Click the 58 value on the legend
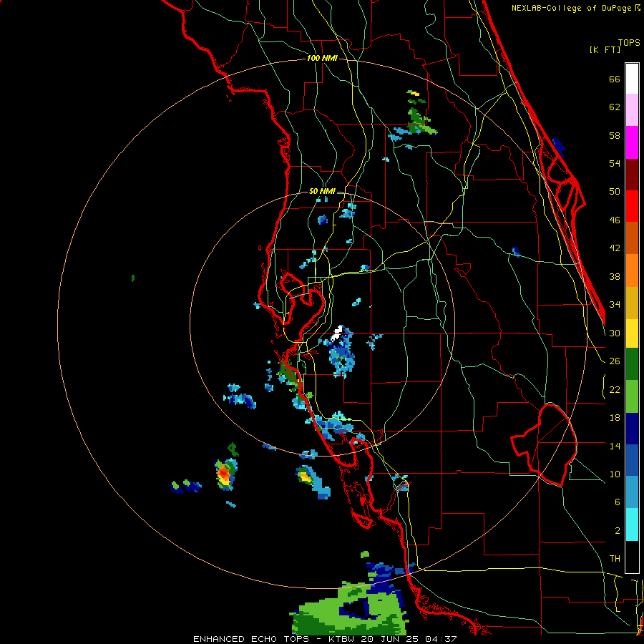Viewport: 644px width, 644px height. point(615,135)
